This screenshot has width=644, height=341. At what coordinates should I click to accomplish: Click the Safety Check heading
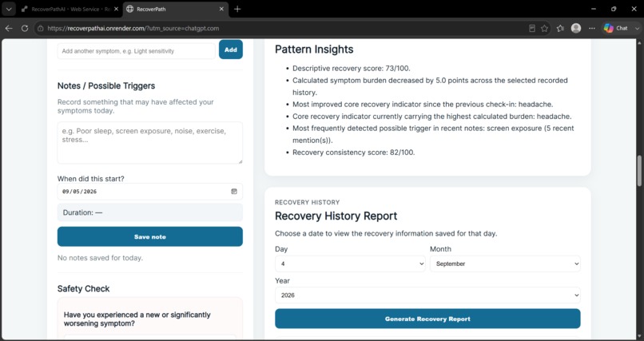pos(83,289)
